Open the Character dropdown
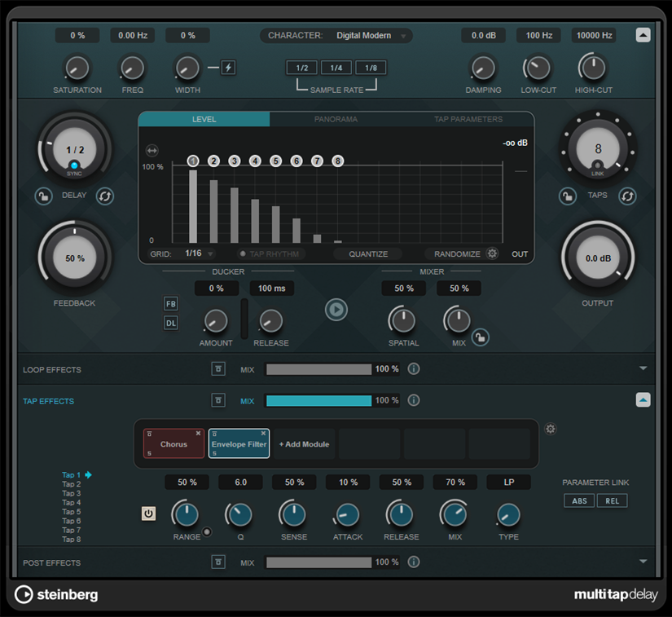 (336, 36)
